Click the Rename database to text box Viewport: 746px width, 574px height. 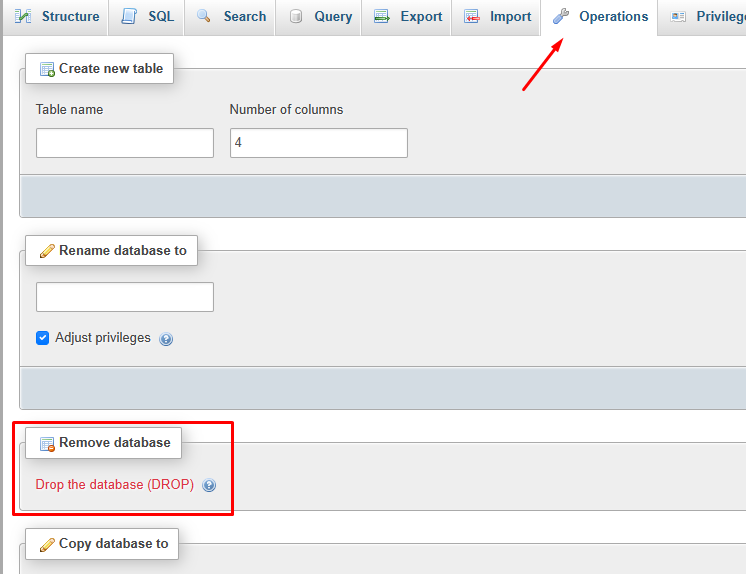(x=125, y=297)
